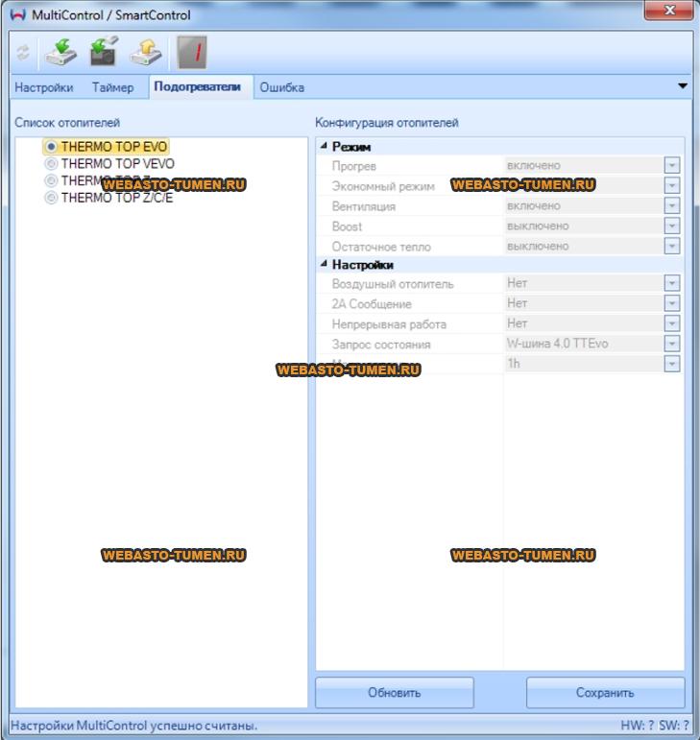Click the Воздушный отопитель label
Viewport: 700px width, 740px height.
pyautogui.click(x=392, y=284)
